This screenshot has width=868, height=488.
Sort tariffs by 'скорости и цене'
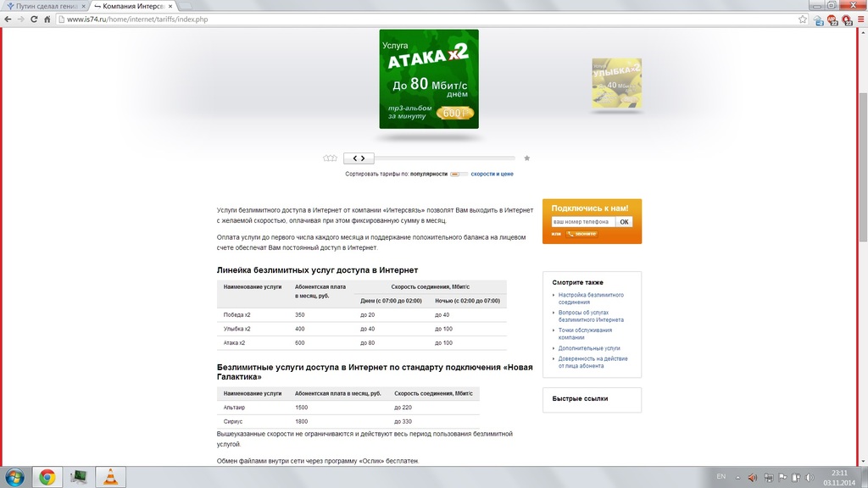tap(492, 175)
